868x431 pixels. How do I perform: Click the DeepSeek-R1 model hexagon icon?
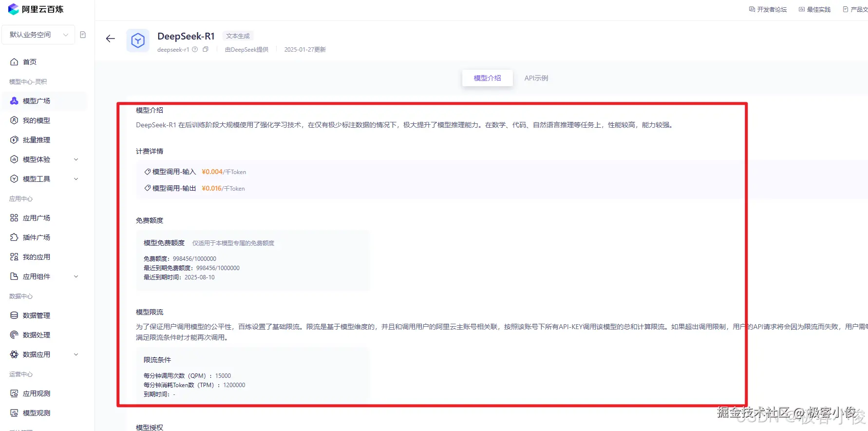(x=138, y=40)
